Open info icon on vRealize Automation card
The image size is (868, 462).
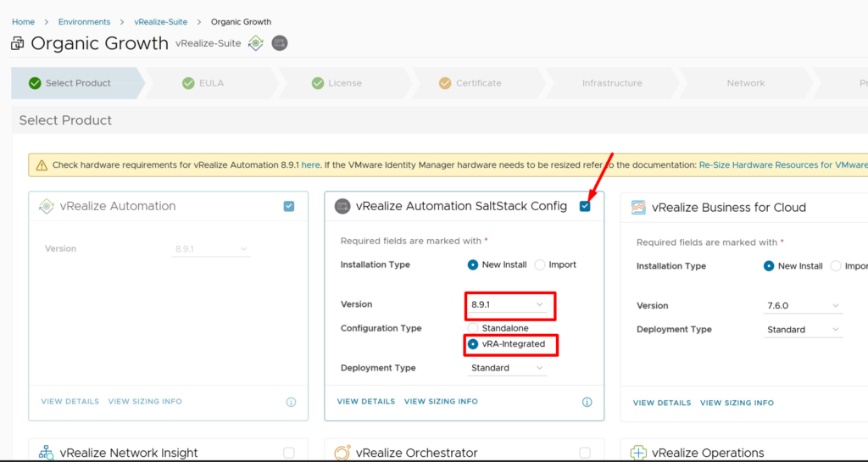coord(292,403)
